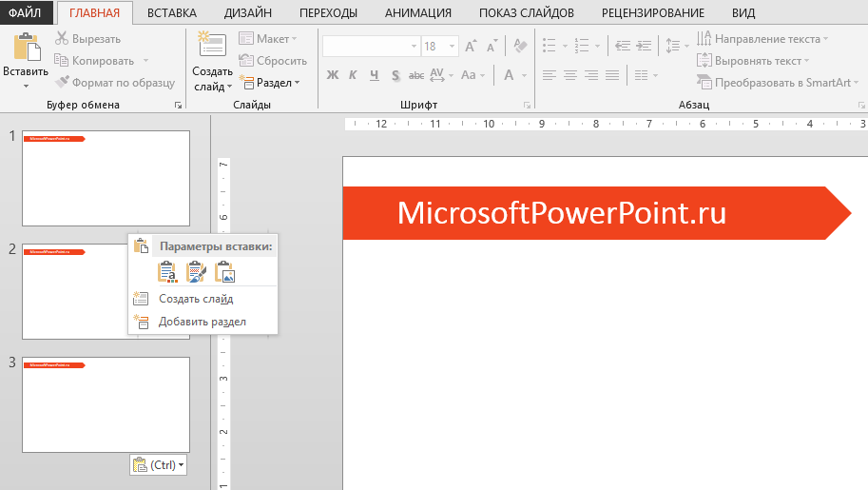Open Шрифт group dialog launcher
The height and width of the screenshot is (490, 868).
[x=527, y=105]
